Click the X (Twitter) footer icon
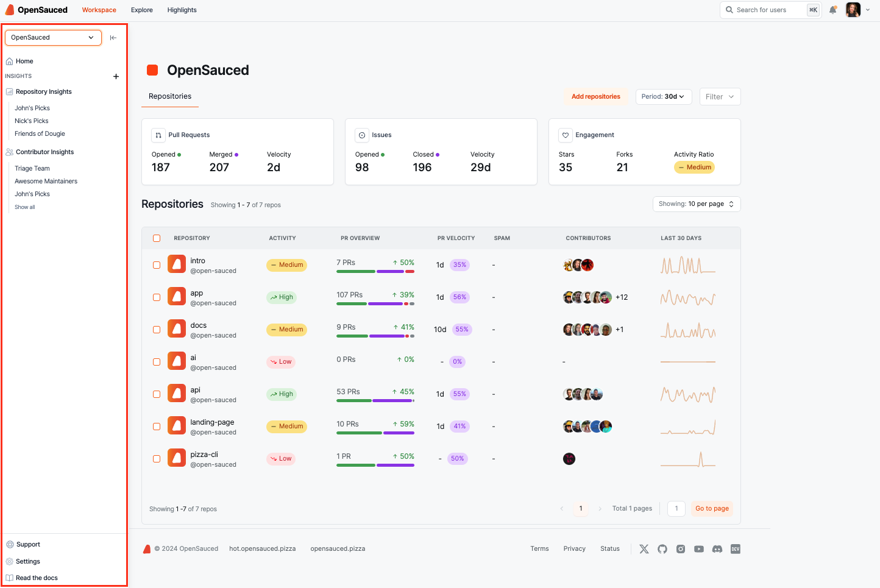Viewport: 880px width, 588px height. click(644, 549)
